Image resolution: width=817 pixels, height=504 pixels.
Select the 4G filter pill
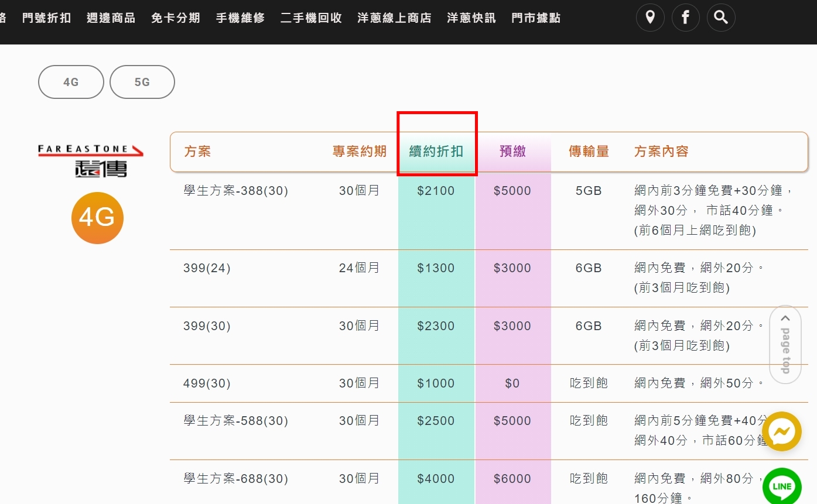tap(71, 82)
